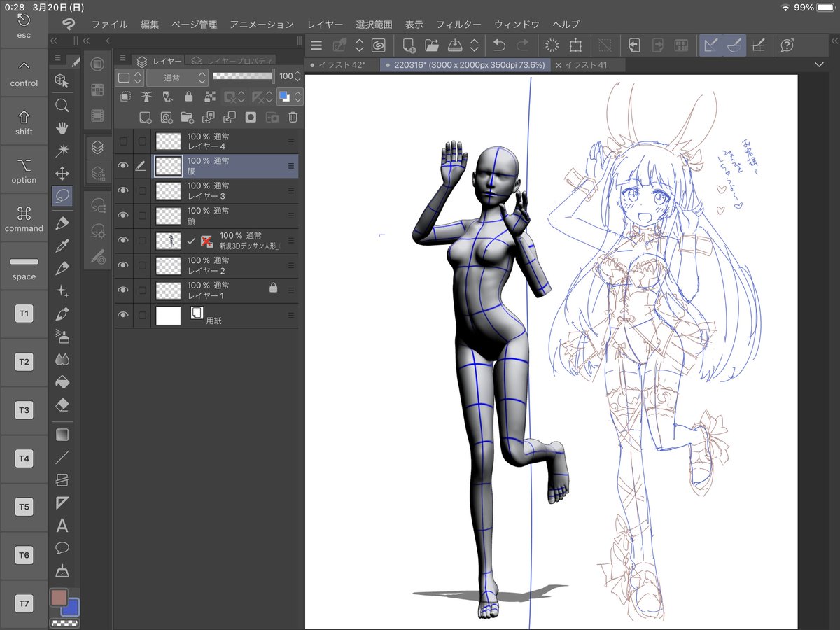Screen dimensions: 840x630
Task: Hide the レイヤー 2 layer
Action: (123, 265)
